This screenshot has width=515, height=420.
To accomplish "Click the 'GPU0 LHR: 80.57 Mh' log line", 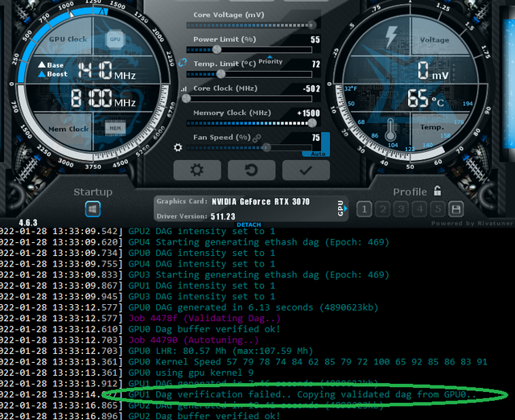I will (220, 351).
